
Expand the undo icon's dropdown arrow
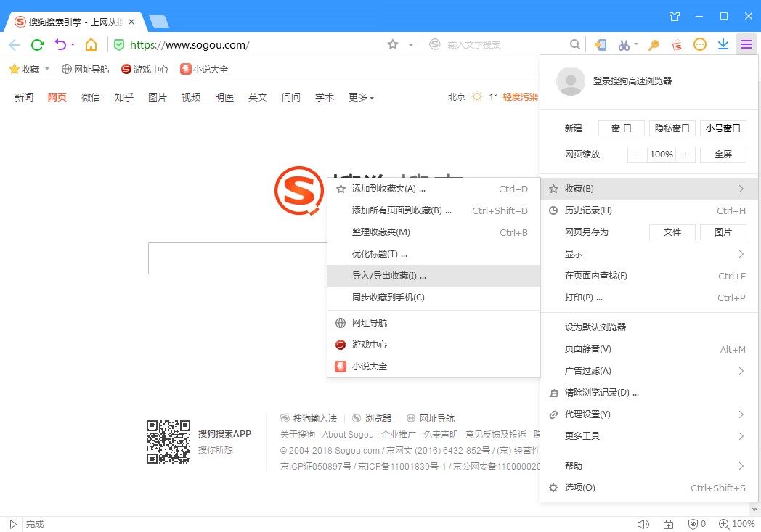pyautogui.click(x=73, y=44)
